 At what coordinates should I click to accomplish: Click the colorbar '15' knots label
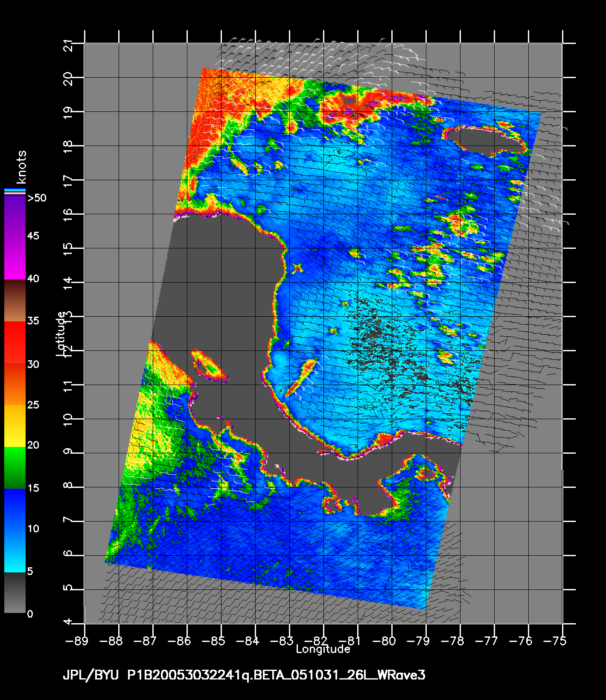point(33,488)
